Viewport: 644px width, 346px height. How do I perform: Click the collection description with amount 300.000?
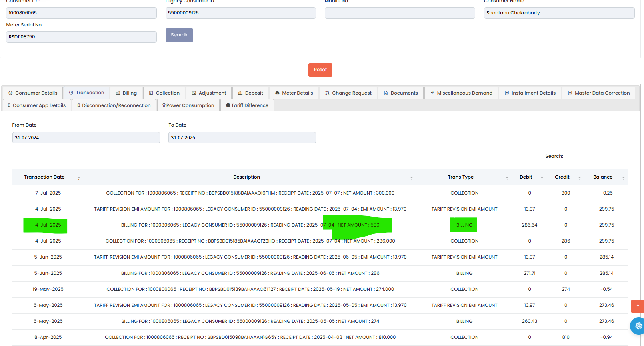(250, 193)
